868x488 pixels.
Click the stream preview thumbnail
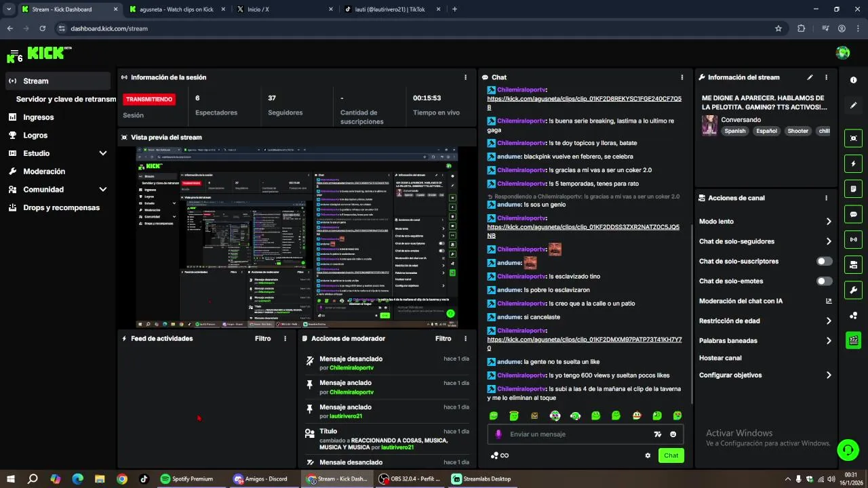coord(297,237)
